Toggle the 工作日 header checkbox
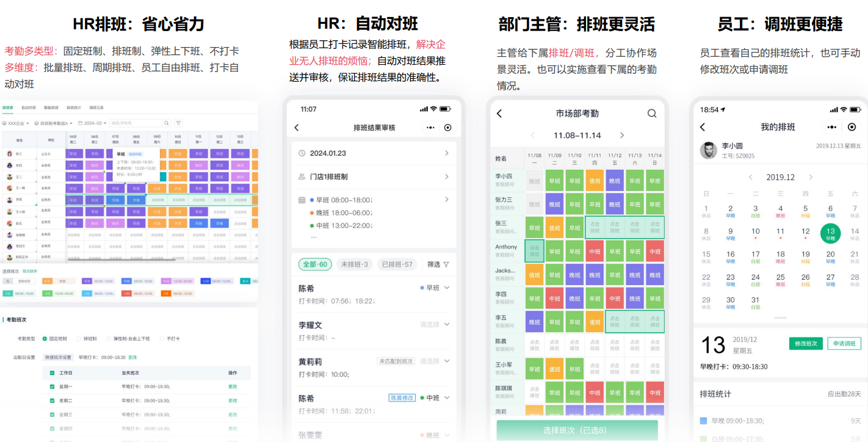 point(52,372)
